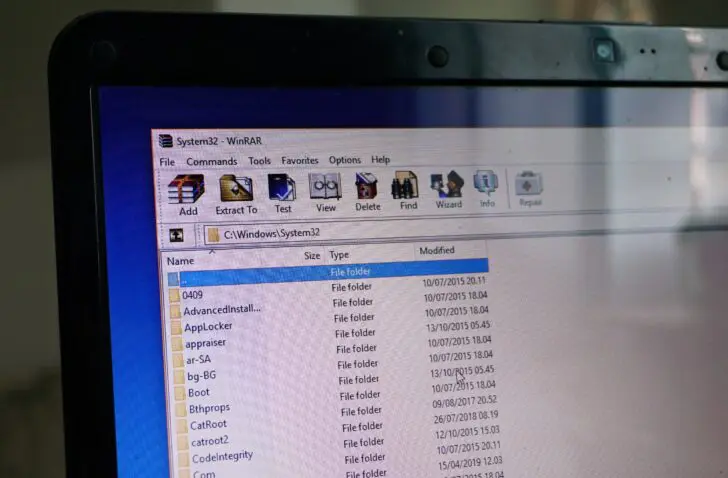Screen dimensions: 728x478
Task: Click the Delete toolbar icon
Action: tap(367, 186)
